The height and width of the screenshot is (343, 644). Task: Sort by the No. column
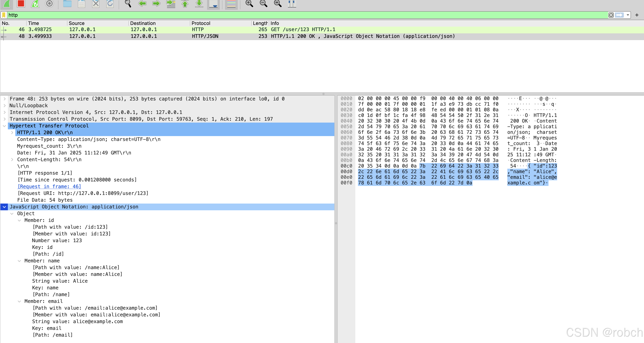[13, 23]
